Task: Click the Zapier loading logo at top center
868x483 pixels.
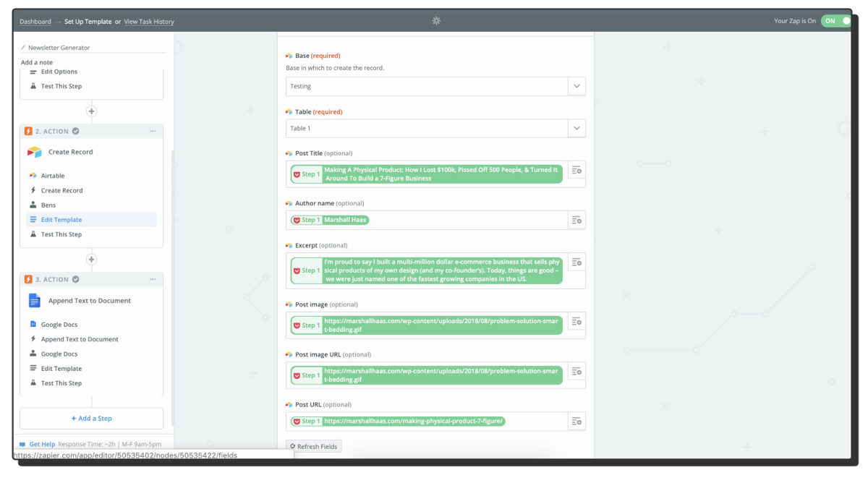Action: 436,21
